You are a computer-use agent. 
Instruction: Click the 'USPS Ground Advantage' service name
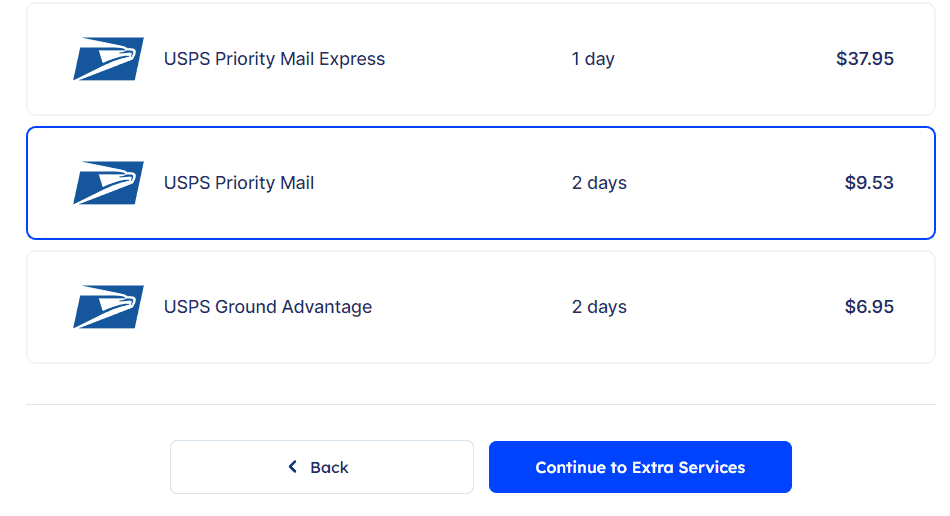[268, 307]
